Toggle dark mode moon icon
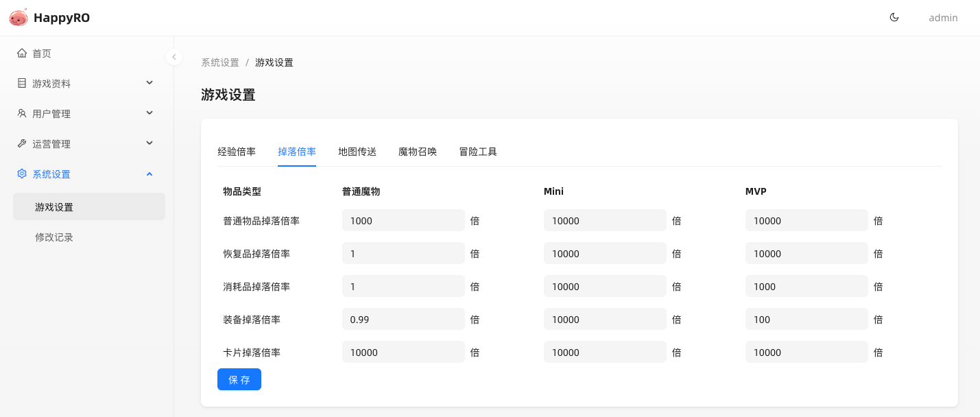 coord(894,18)
